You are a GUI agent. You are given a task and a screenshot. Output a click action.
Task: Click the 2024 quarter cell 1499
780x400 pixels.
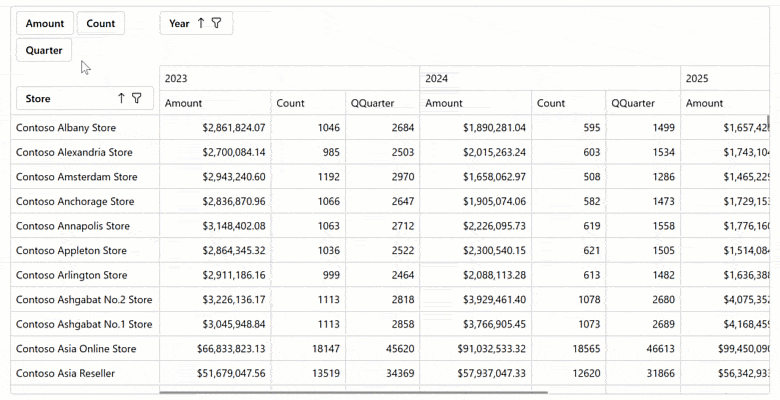pos(643,127)
